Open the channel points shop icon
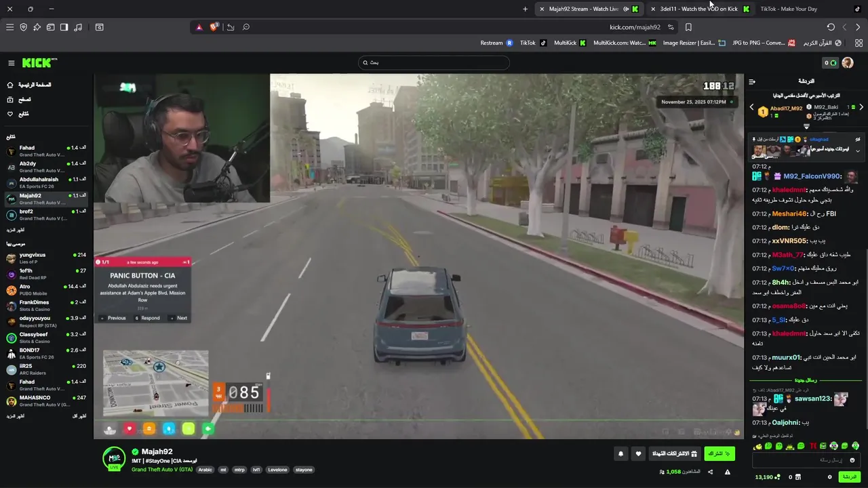Viewport: 868px width, 488px height. coord(797,477)
